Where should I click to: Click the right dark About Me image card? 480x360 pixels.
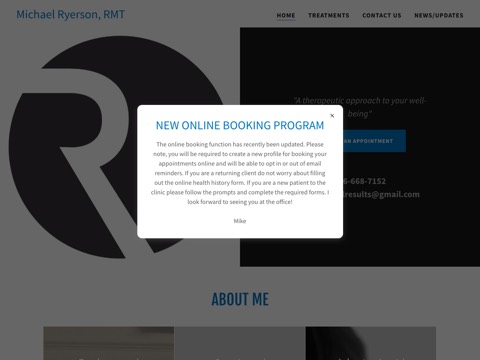(371, 343)
